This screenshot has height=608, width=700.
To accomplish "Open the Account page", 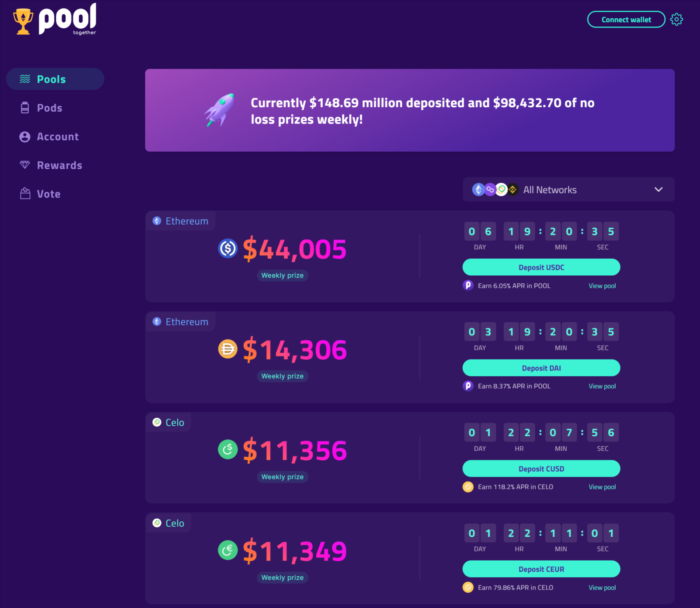I will click(58, 136).
